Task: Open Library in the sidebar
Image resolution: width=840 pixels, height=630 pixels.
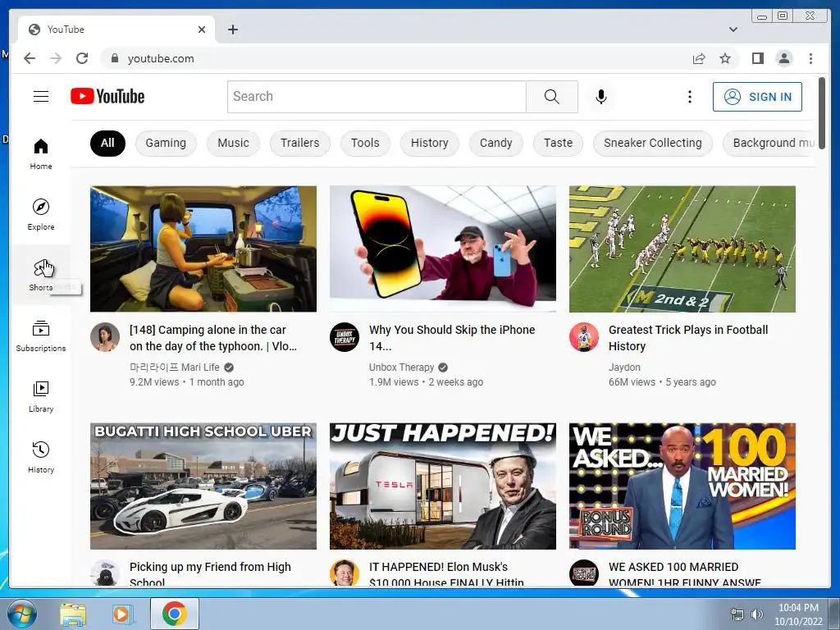Action: (41, 396)
